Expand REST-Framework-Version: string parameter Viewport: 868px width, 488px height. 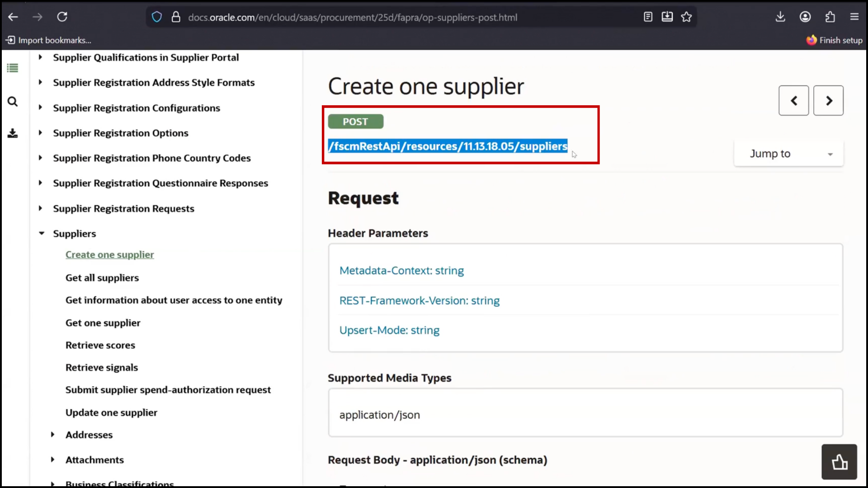coord(420,301)
